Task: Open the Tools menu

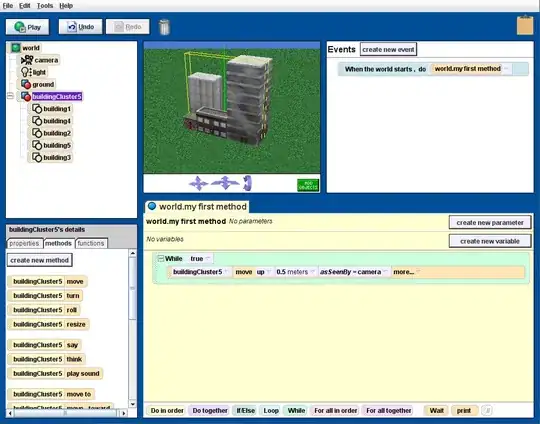Action: point(45,6)
